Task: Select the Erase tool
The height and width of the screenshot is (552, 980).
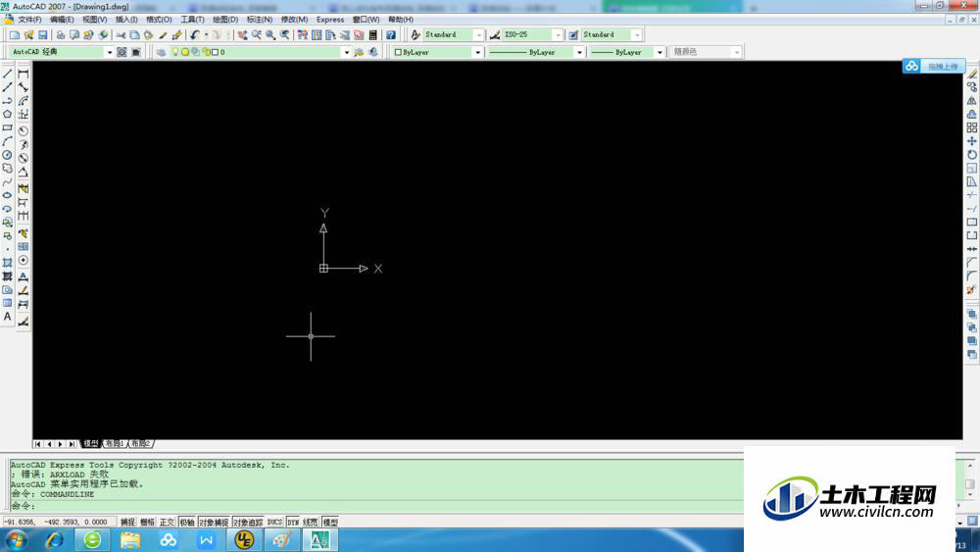Action: pyautogui.click(x=971, y=74)
